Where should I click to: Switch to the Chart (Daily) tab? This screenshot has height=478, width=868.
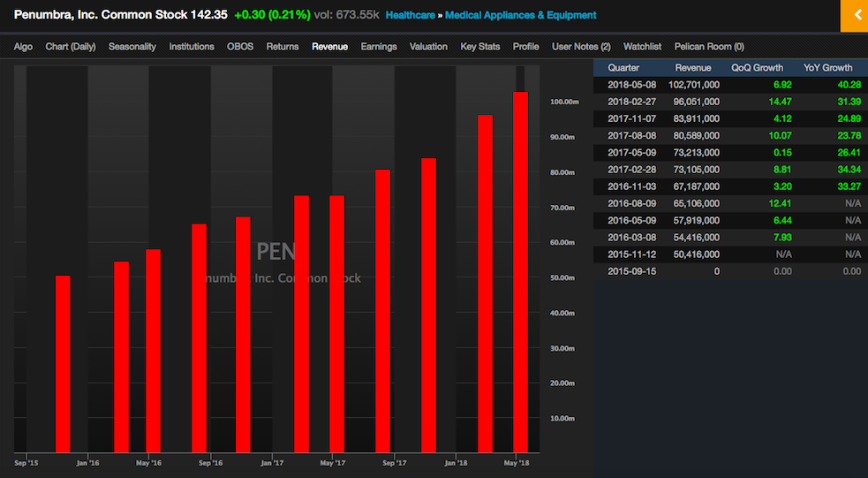pyautogui.click(x=71, y=47)
